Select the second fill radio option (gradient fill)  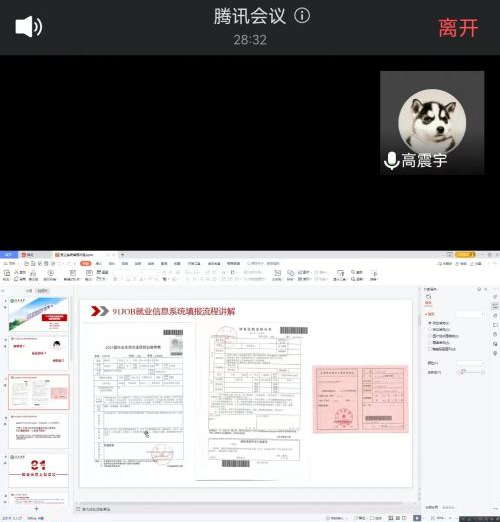(x=430, y=329)
